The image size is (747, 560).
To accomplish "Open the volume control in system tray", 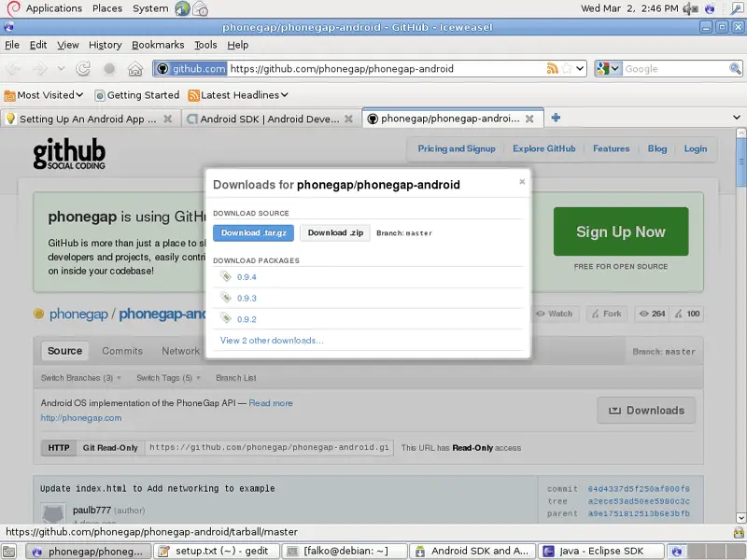I will click(690, 8).
